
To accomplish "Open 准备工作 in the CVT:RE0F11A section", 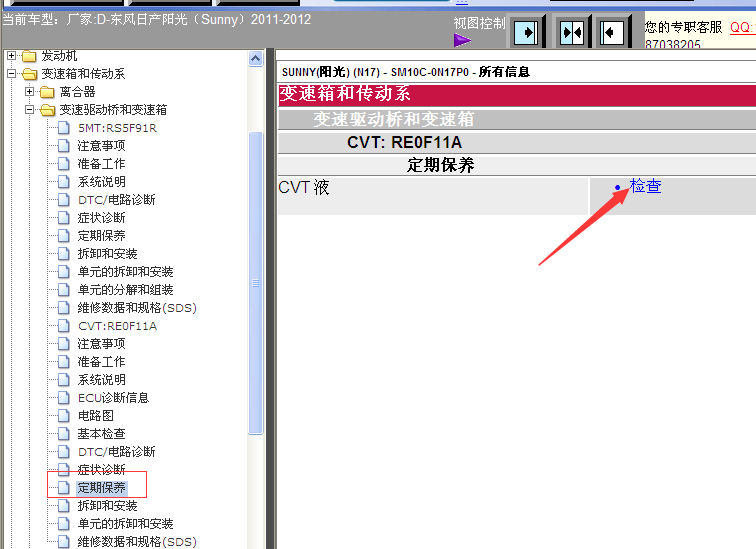I will 101,362.
